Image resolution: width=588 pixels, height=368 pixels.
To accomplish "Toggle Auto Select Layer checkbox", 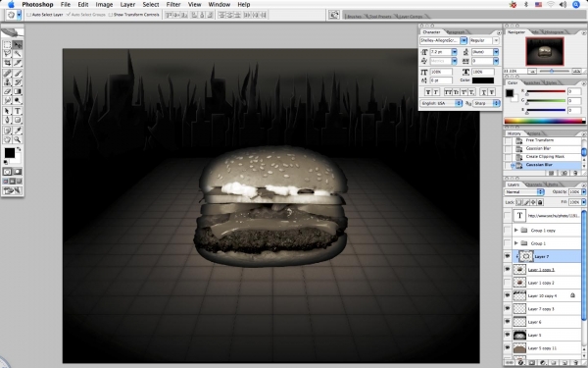I will 28,15.
